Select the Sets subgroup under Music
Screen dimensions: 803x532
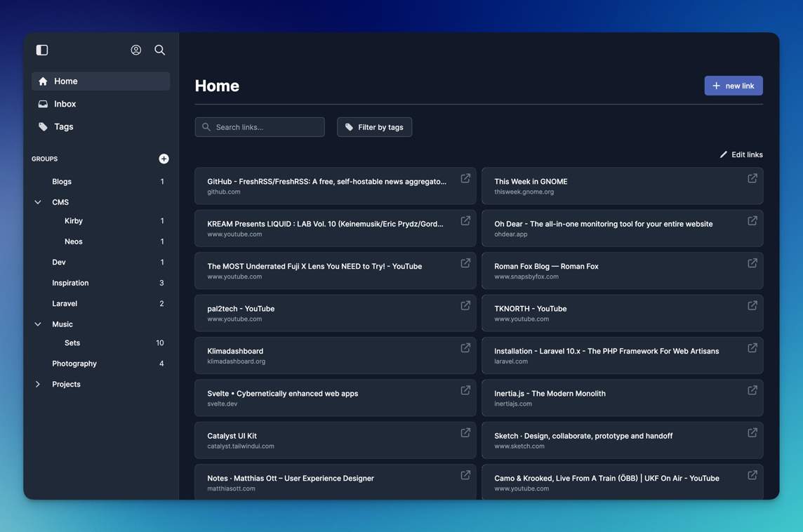point(72,343)
